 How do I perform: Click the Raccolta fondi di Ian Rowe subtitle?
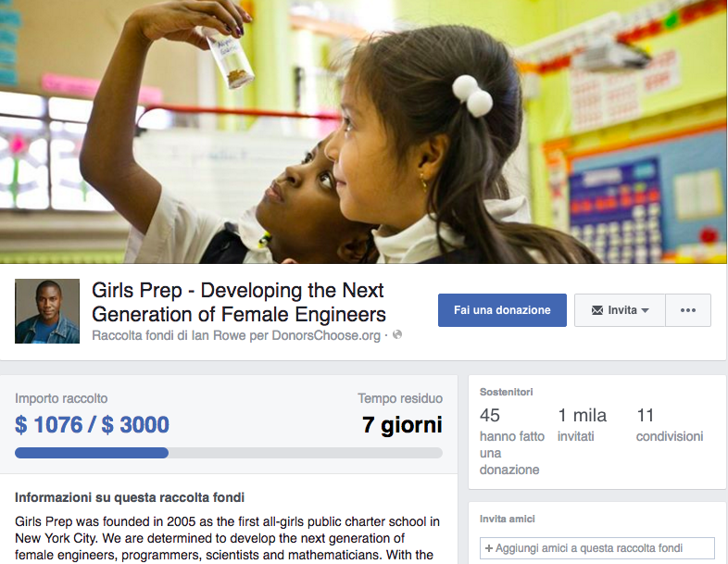coord(236,335)
